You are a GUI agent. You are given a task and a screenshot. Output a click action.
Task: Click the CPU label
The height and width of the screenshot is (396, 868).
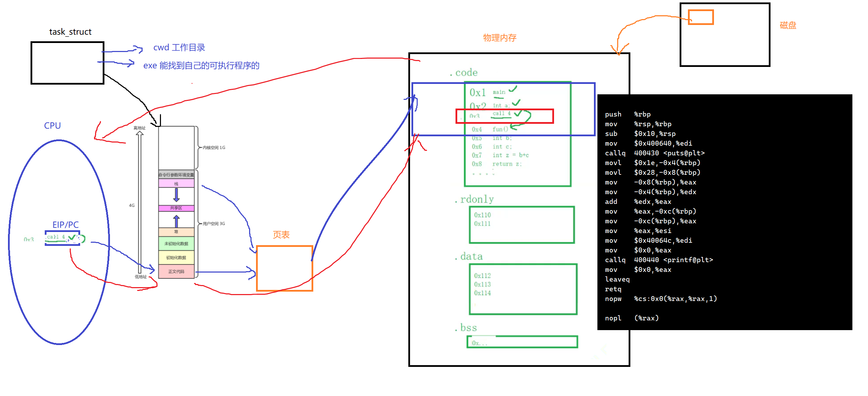52,126
